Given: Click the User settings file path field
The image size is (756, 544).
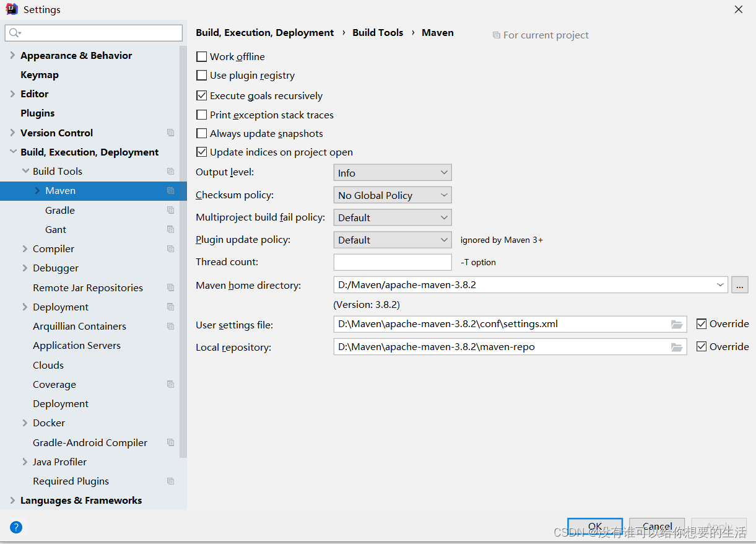Looking at the screenshot, I should [x=510, y=324].
